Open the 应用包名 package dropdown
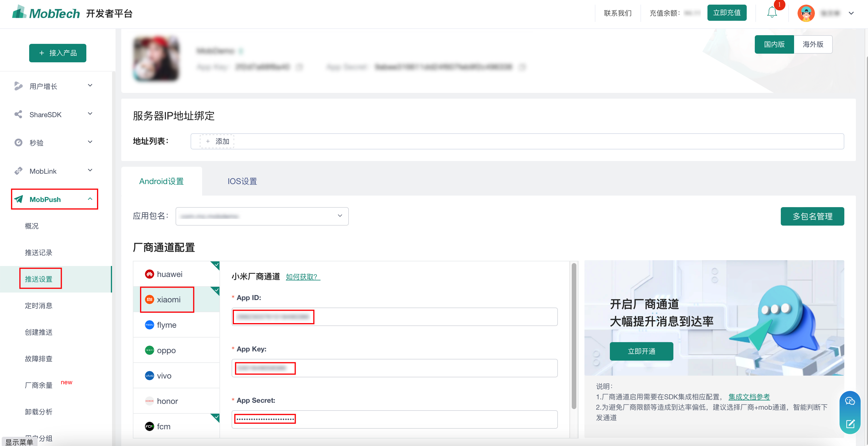868x446 pixels. (x=262, y=216)
